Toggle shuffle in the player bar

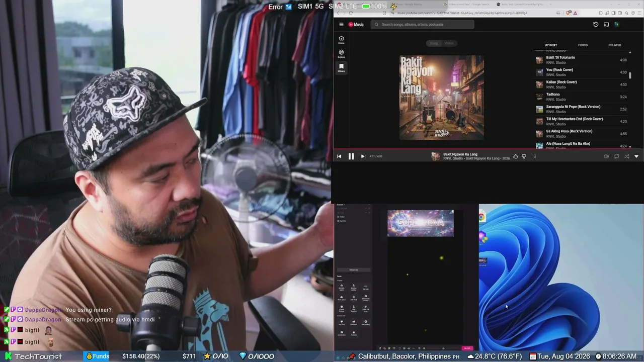626,156
